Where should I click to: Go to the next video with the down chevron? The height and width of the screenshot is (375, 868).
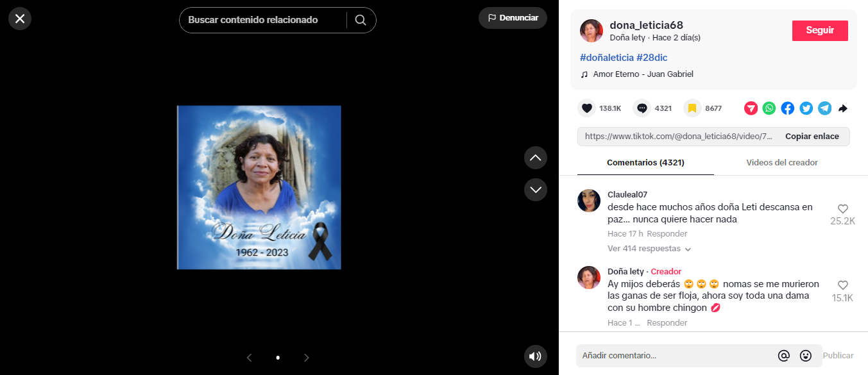tap(535, 190)
